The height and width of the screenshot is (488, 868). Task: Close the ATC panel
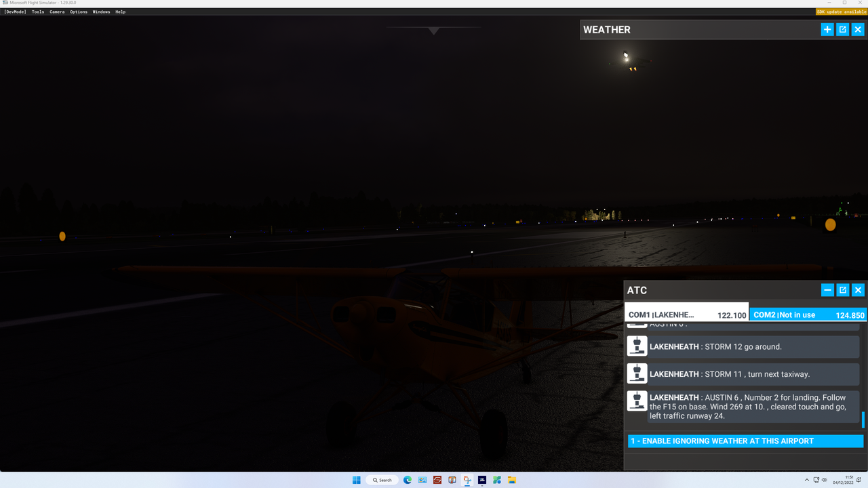858,290
